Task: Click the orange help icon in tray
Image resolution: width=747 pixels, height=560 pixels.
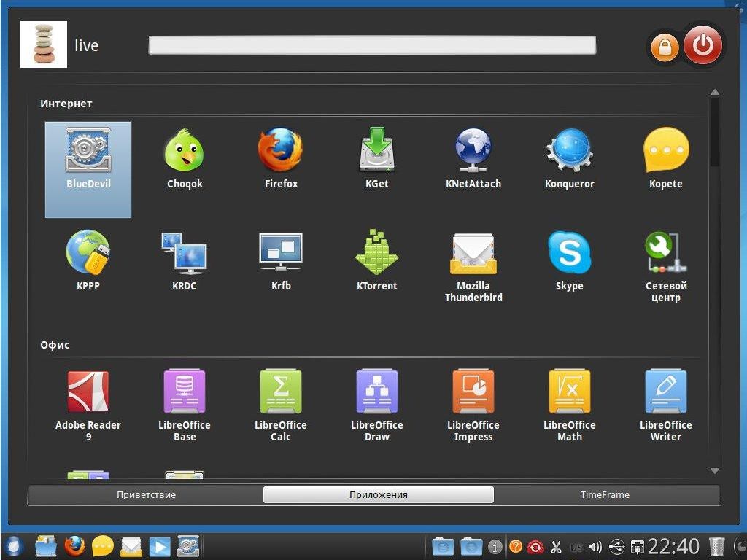Action: pos(516,546)
